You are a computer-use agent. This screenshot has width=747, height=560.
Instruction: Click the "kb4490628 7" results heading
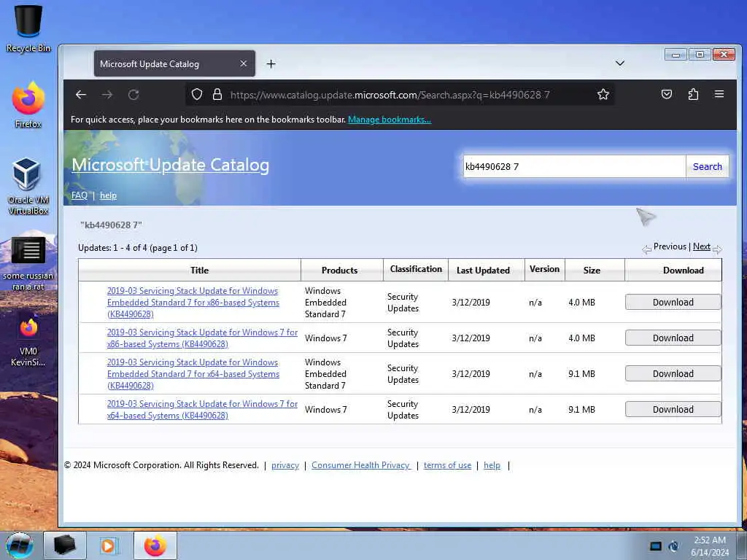[111, 225]
